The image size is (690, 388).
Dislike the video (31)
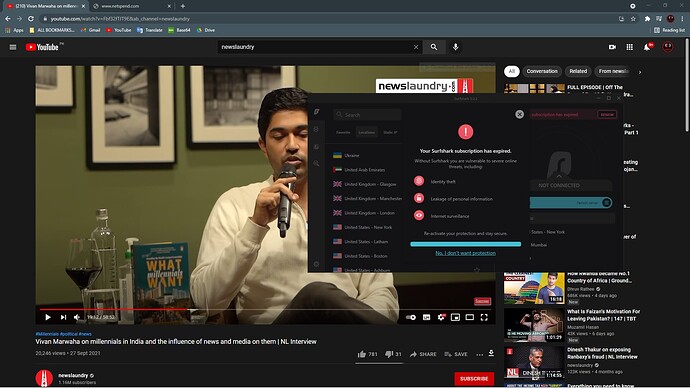(x=393, y=354)
